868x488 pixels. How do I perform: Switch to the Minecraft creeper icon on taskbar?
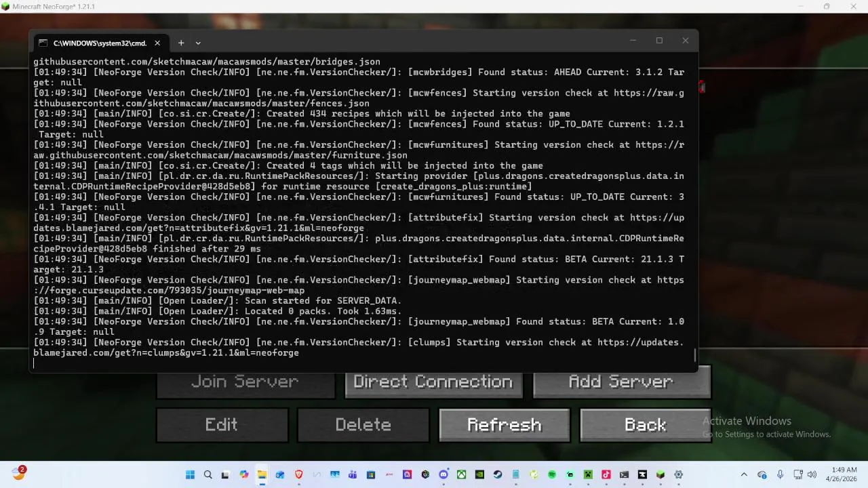click(x=588, y=474)
